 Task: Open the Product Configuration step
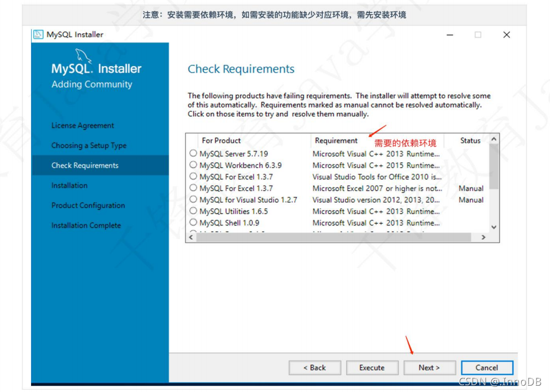[88, 205]
